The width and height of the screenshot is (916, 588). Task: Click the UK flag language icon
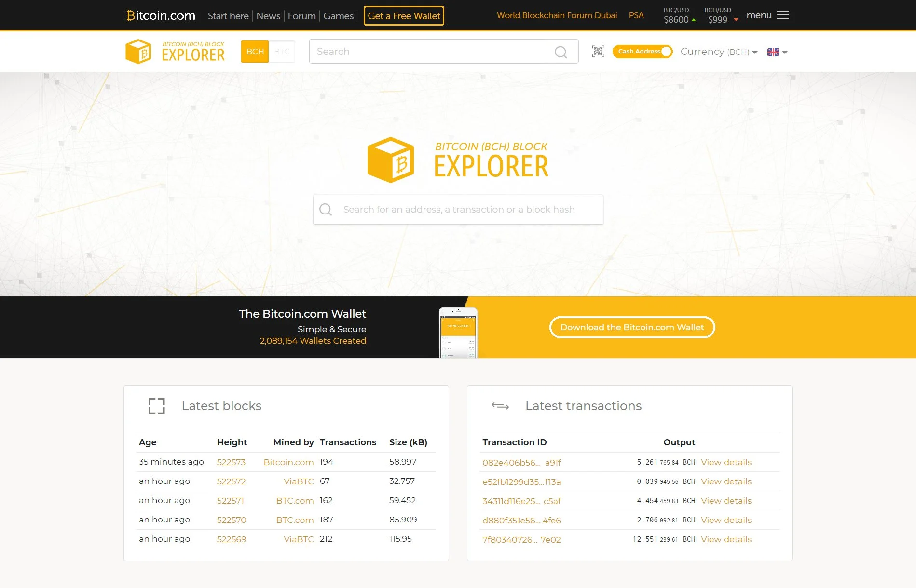coord(773,52)
